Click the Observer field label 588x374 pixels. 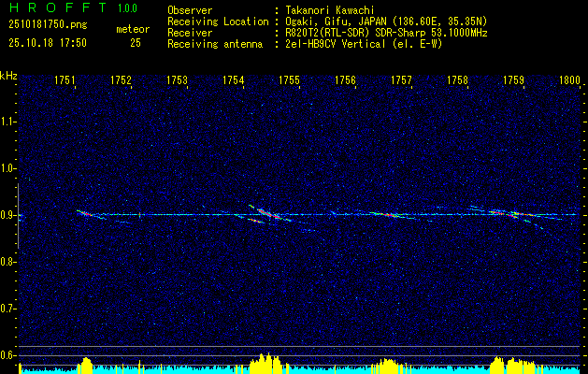190,10
